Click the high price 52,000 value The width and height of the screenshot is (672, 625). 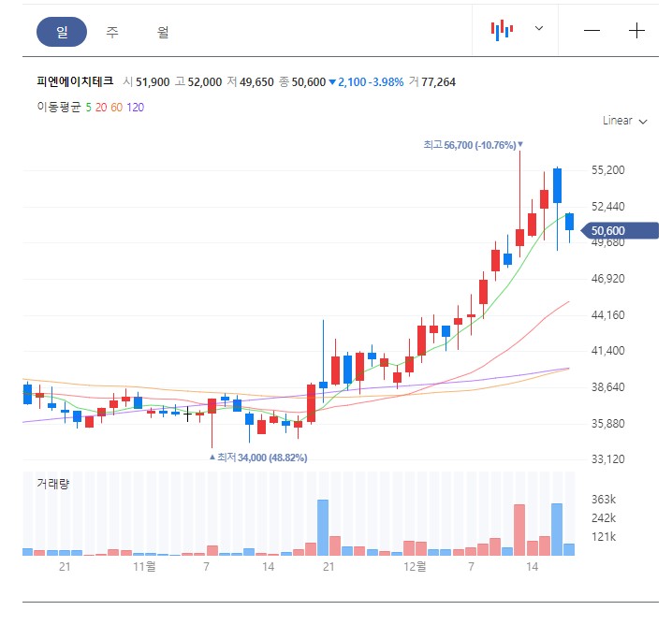(x=205, y=81)
